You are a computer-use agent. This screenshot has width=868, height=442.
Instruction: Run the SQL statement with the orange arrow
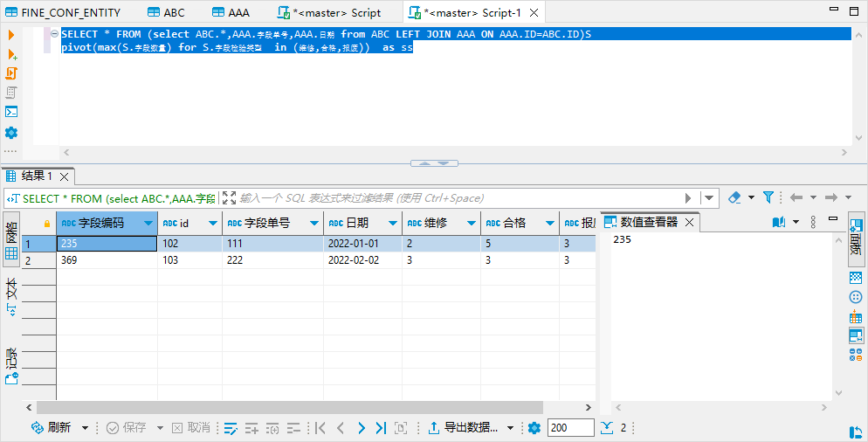point(11,35)
